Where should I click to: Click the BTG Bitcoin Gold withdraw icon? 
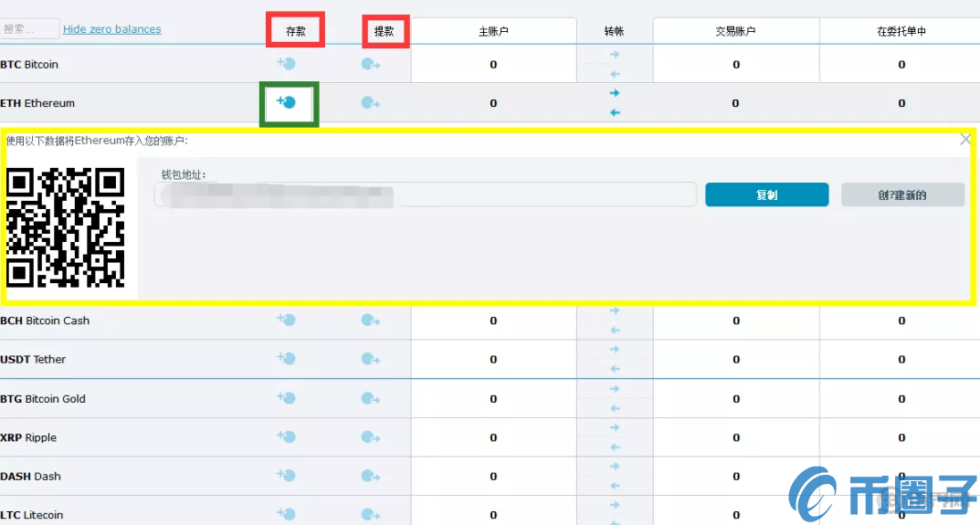pyautogui.click(x=370, y=398)
